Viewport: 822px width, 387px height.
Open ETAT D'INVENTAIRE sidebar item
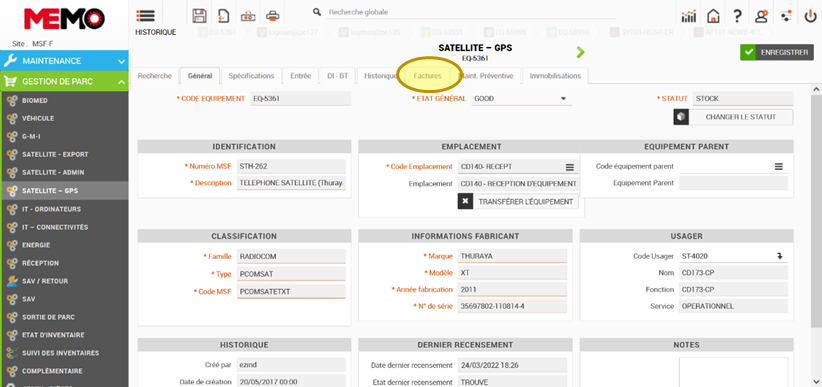point(64,335)
